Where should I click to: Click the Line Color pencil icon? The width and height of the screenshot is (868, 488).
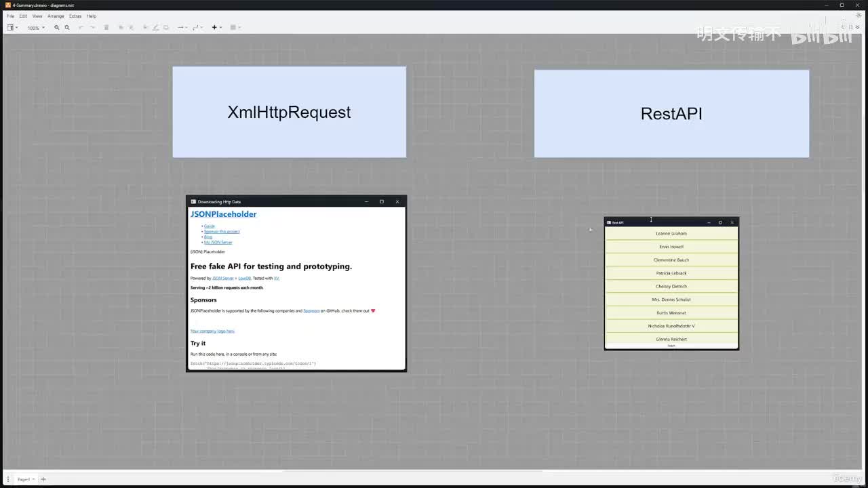click(x=155, y=28)
